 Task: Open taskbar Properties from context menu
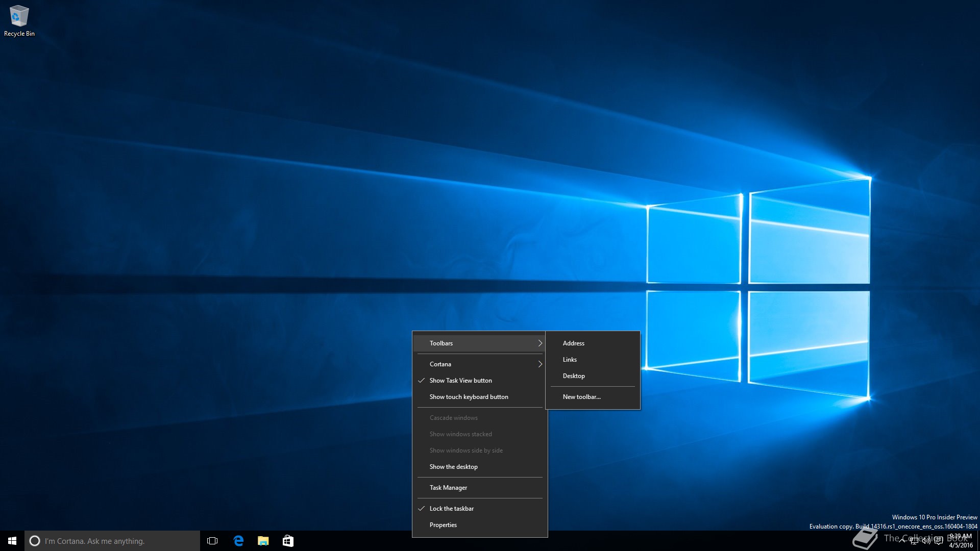(480, 525)
